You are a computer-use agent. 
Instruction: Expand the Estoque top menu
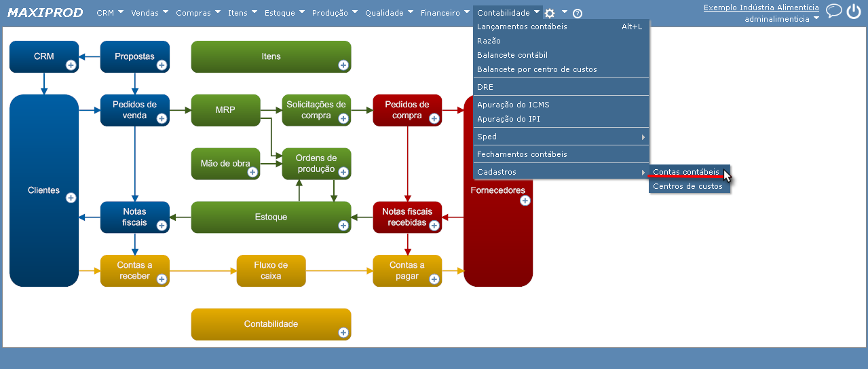[285, 13]
